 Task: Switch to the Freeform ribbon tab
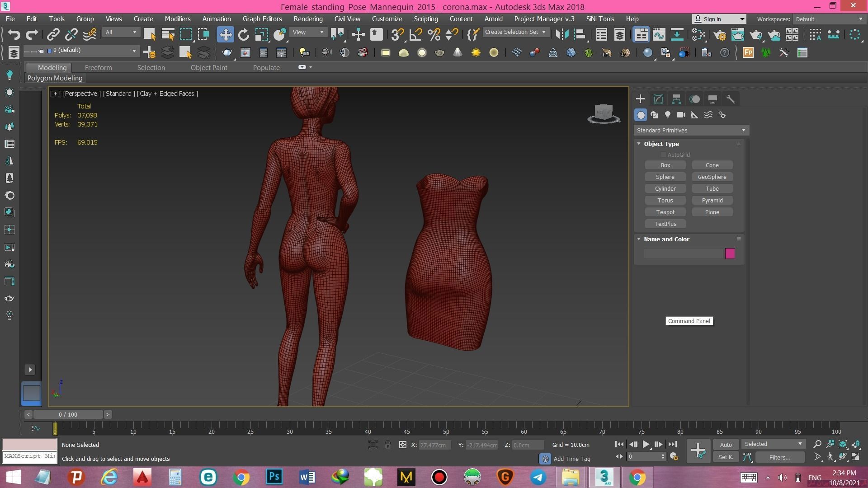coord(98,67)
